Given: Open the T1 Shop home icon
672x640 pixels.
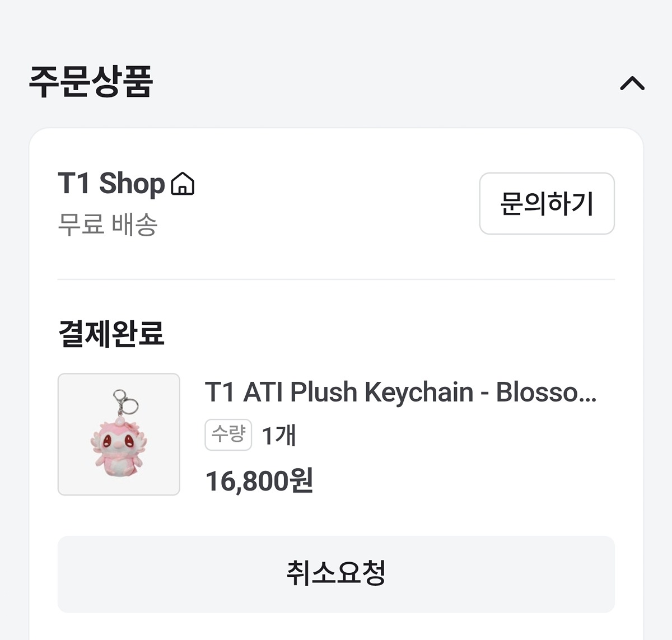Looking at the screenshot, I should pos(183,184).
